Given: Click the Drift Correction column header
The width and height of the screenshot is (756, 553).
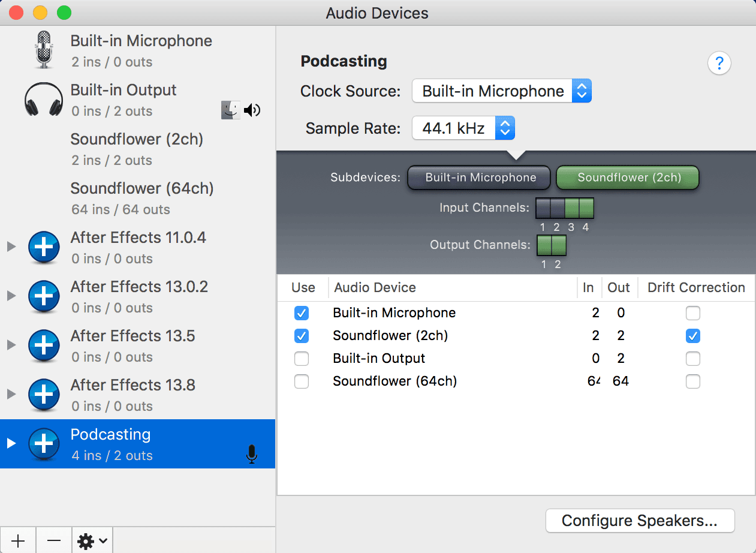Looking at the screenshot, I should coord(695,288).
